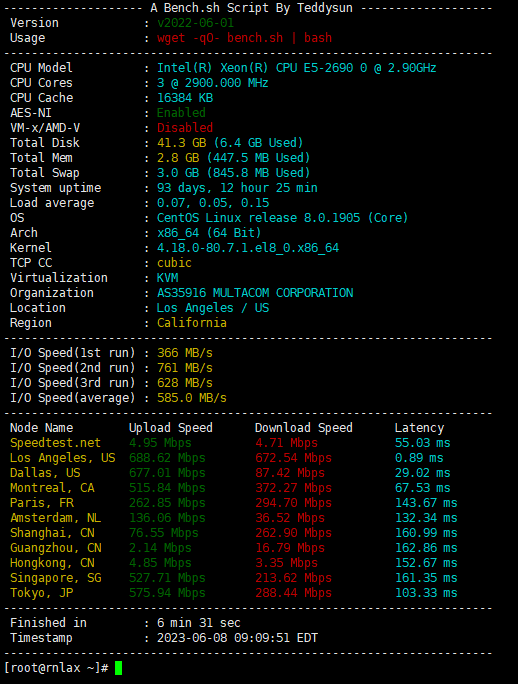Click the green terminal cursor block

pyautogui.click(x=118, y=668)
